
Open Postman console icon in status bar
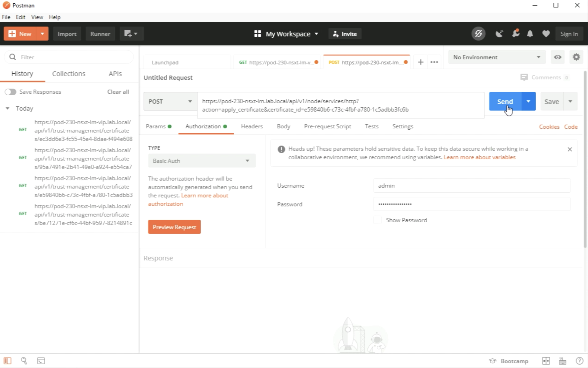[41, 361]
